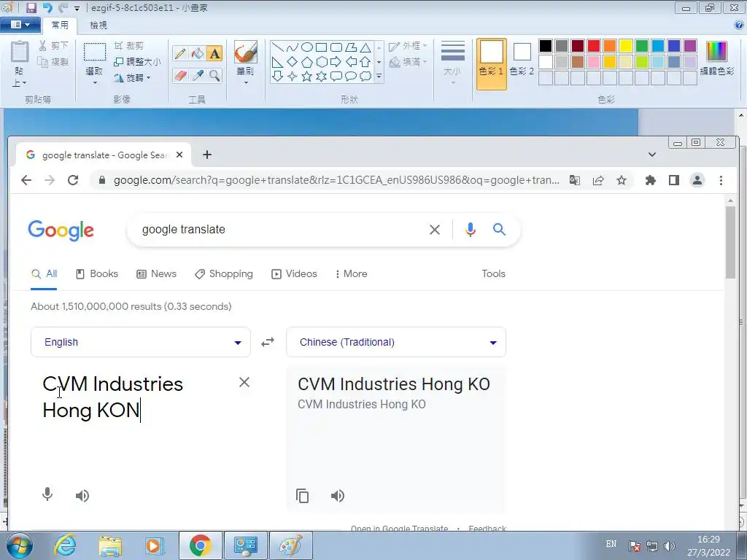
Task: Select the Videos search tab
Action: tap(295, 274)
